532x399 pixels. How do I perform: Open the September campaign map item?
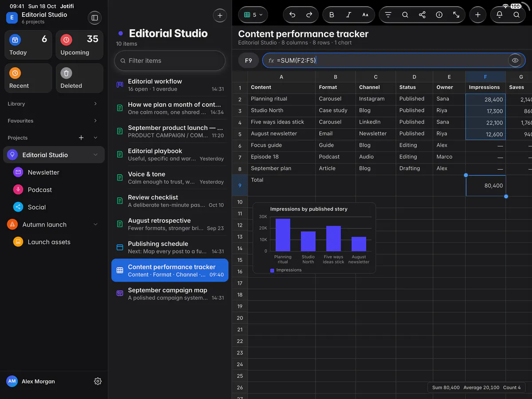[170, 293]
